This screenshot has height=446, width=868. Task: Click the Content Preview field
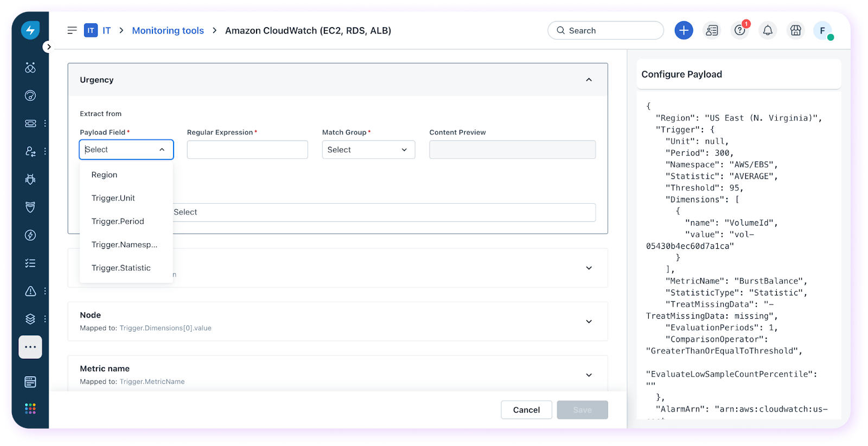(512, 150)
